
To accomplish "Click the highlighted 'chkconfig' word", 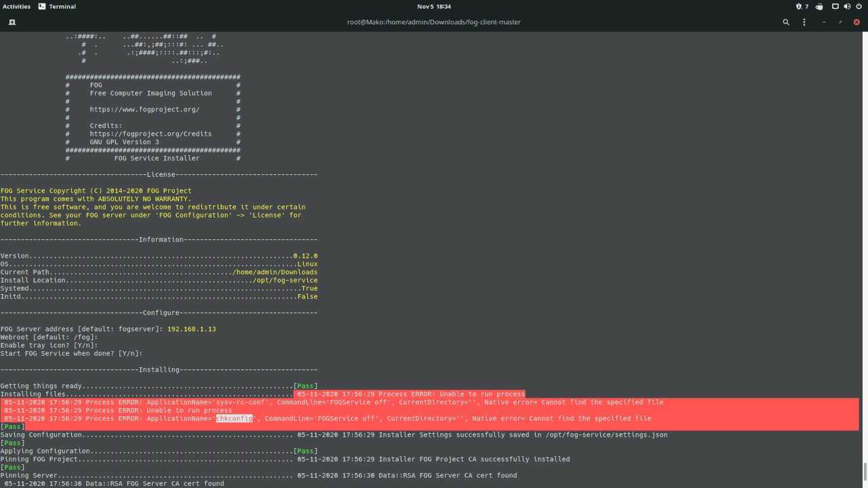I will [x=234, y=418].
